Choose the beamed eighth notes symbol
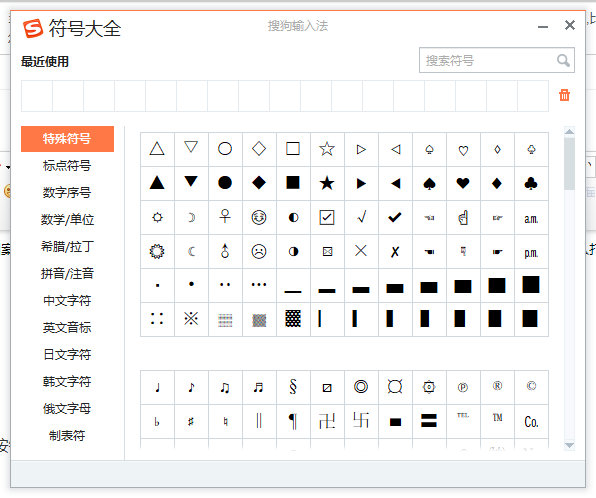The height and width of the screenshot is (498, 596). pyautogui.click(x=225, y=387)
